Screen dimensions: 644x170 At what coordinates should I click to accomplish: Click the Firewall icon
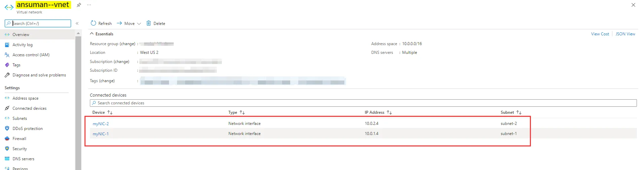click(7, 139)
